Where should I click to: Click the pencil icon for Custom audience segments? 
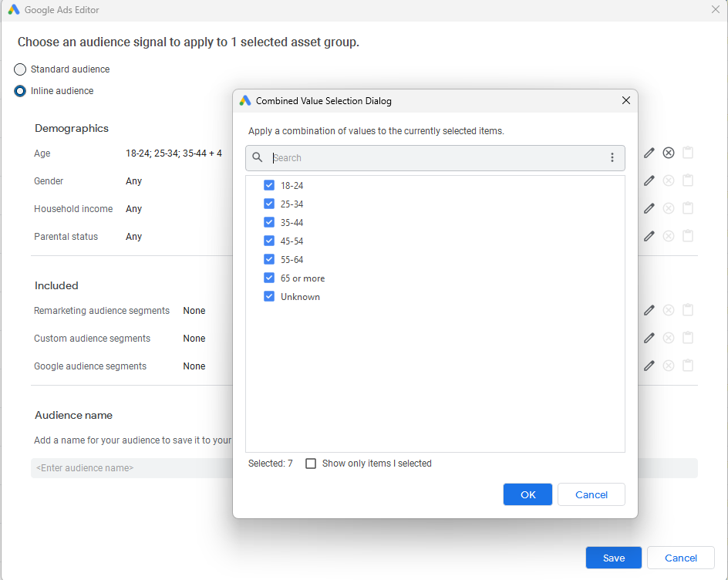(x=649, y=338)
